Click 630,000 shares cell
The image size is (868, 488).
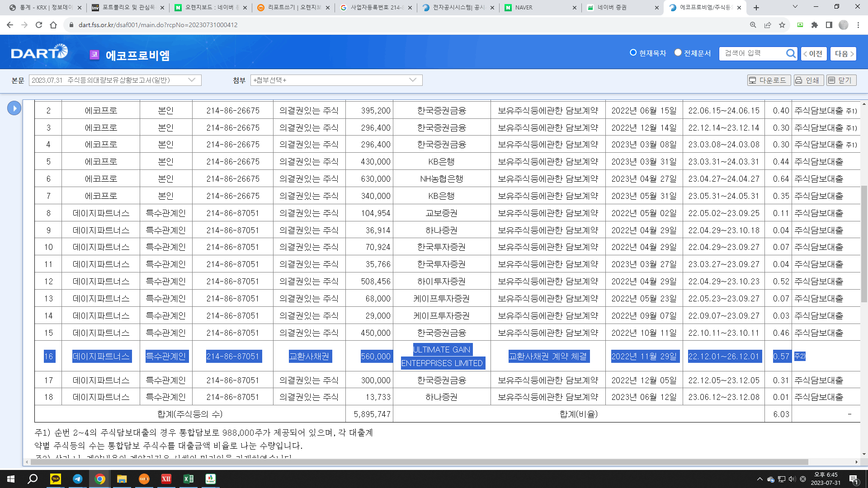pos(369,178)
